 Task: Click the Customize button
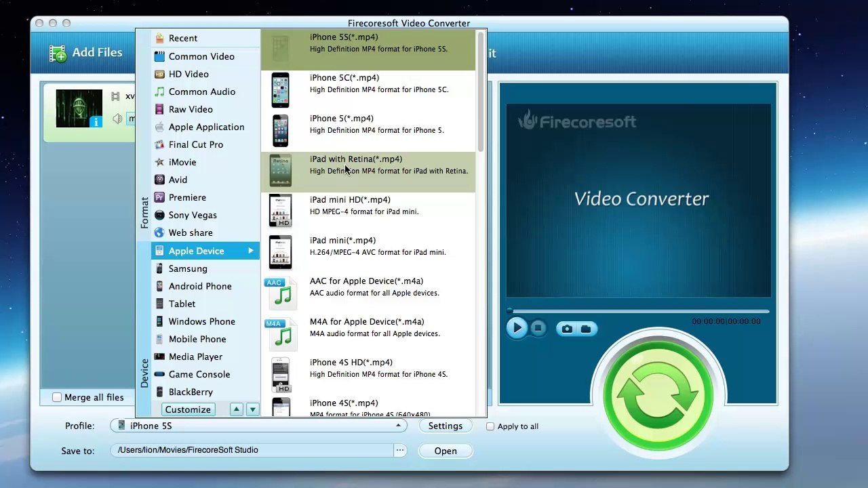pos(188,409)
